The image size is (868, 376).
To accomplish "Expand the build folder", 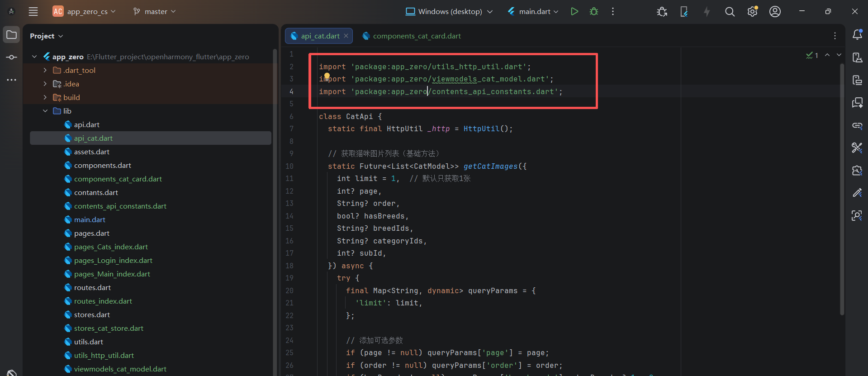I will (45, 97).
